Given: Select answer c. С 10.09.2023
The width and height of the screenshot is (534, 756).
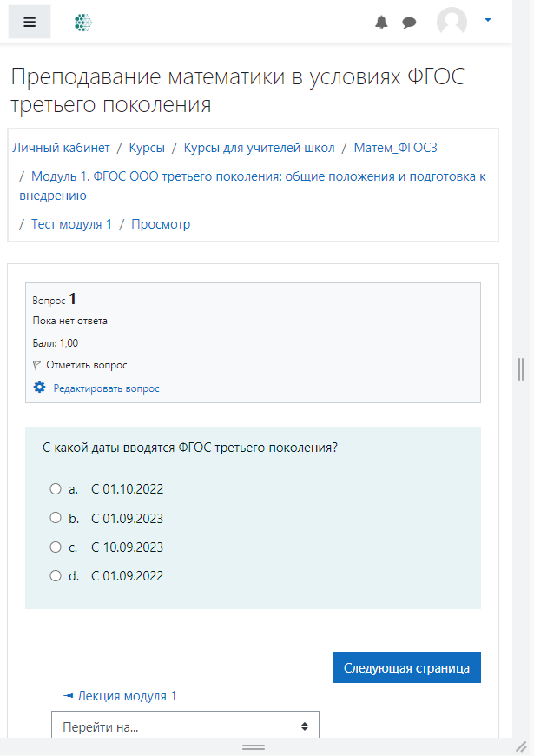Looking at the screenshot, I should (56, 547).
